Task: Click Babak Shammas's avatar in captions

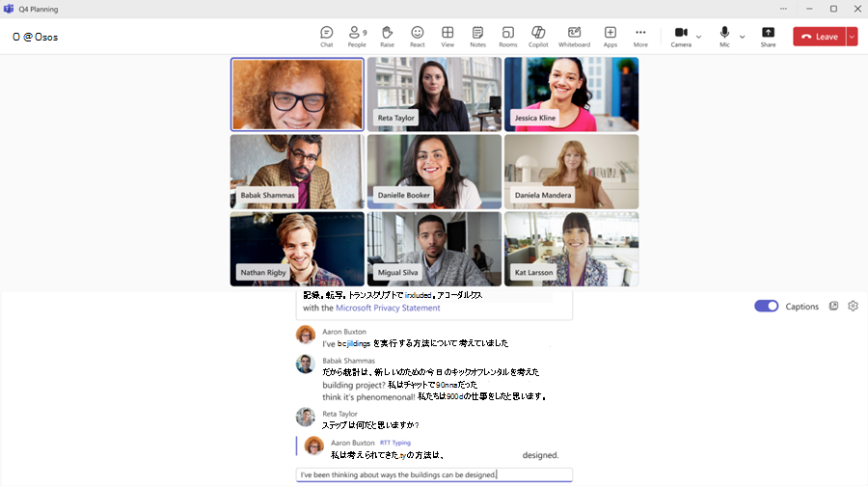Action: tap(306, 364)
